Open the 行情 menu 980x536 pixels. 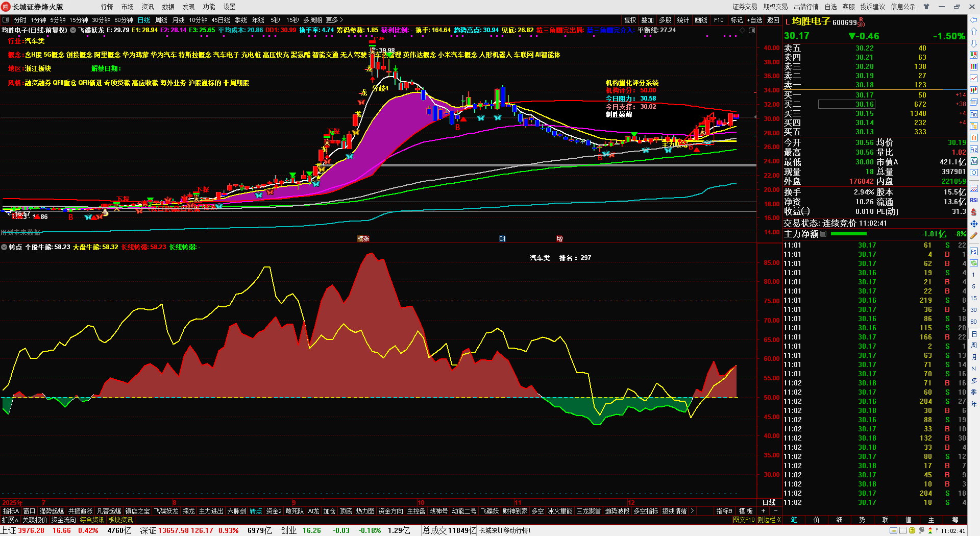[x=107, y=7]
